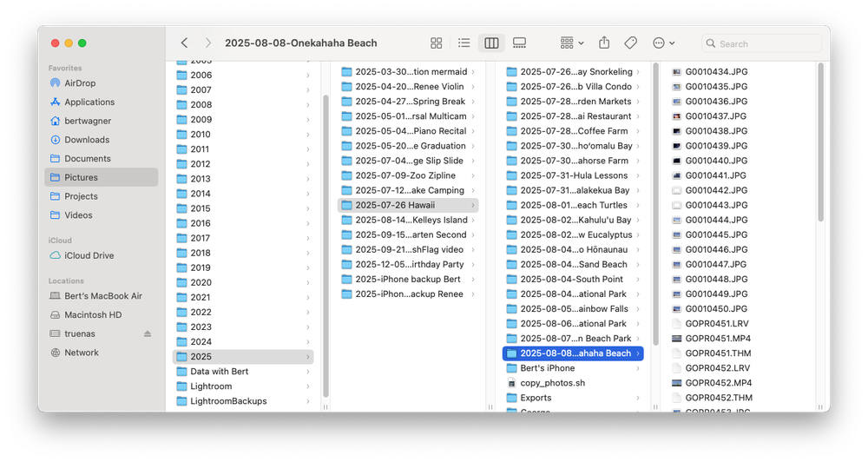Click into the Search field
868x462 pixels.
[762, 43]
